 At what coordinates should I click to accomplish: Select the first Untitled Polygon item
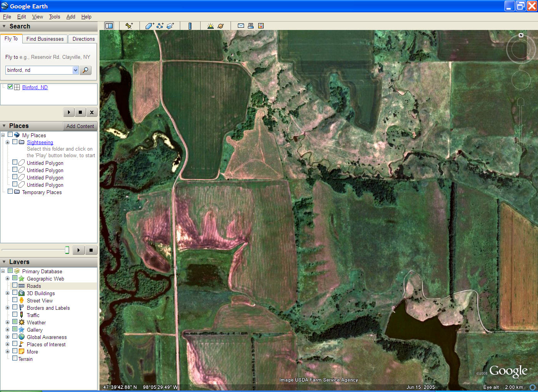coord(45,163)
